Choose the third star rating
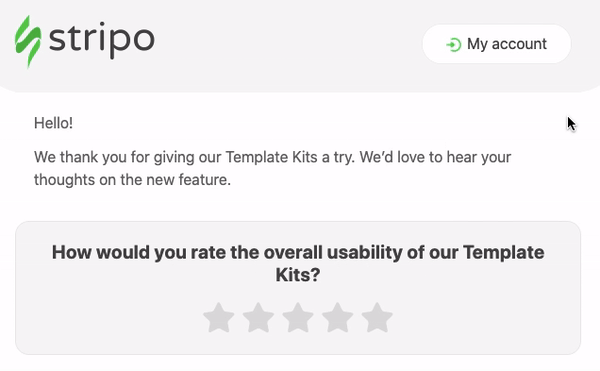The image size is (600, 371). pos(298,317)
